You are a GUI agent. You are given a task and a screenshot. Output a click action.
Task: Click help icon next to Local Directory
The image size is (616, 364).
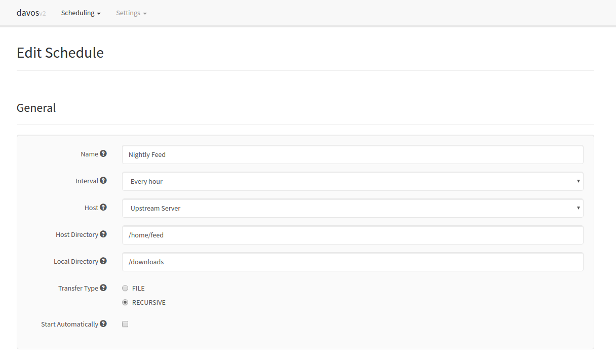click(103, 261)
